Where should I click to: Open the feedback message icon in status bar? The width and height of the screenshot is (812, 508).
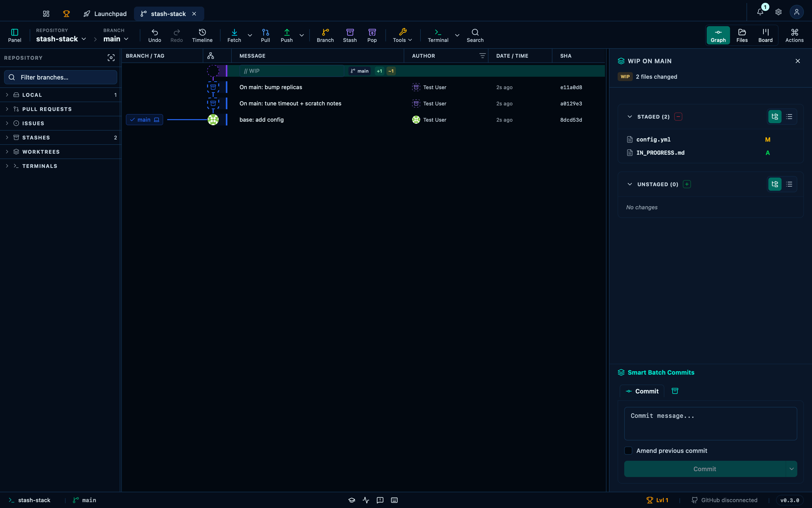pos(380,500)
